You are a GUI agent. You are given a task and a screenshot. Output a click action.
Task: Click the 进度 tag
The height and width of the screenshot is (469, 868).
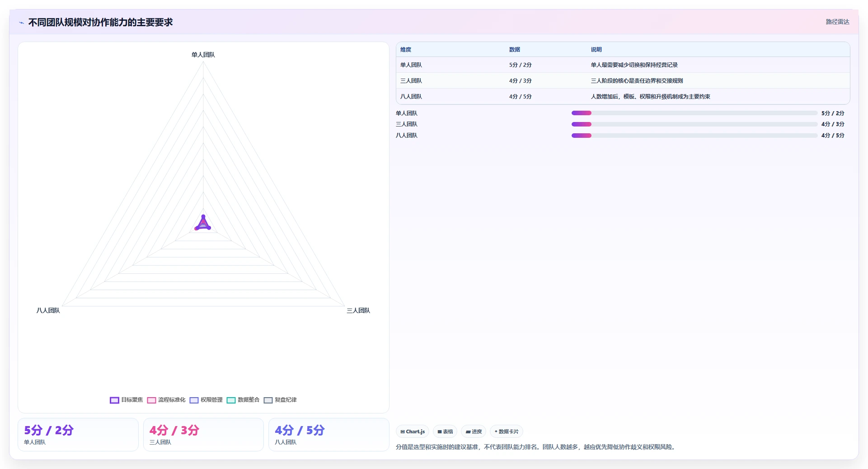pos(474,431)
